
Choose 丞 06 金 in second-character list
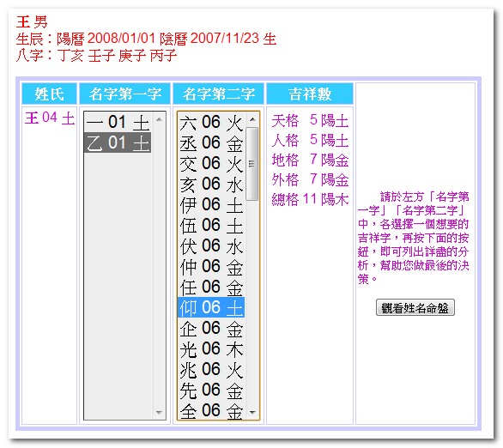click(x=212, y=142)
